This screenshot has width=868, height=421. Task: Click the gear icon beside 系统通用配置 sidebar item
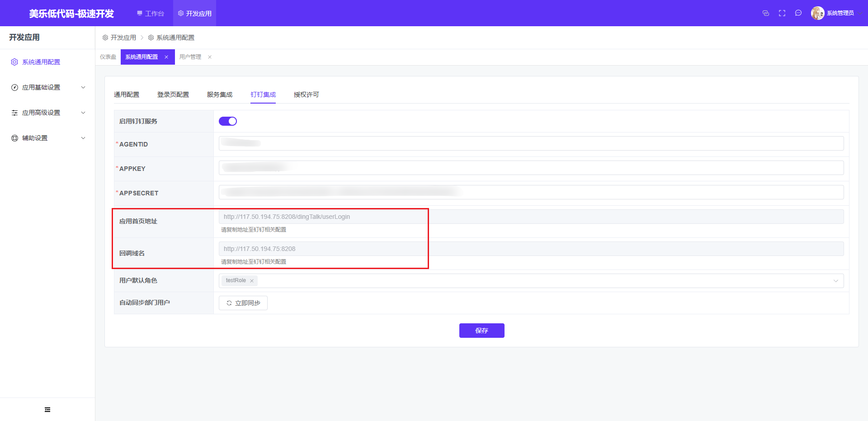pyautogui.click(x=14, y=62)
